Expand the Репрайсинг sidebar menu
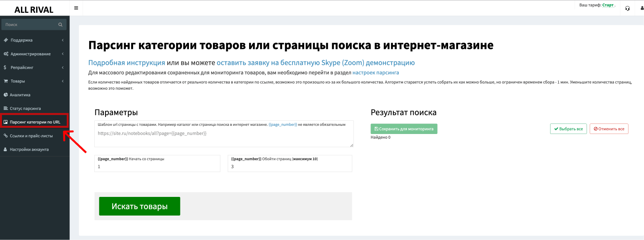Image resolution: width=644 pixels, height=240 pixels. point(22,68)
